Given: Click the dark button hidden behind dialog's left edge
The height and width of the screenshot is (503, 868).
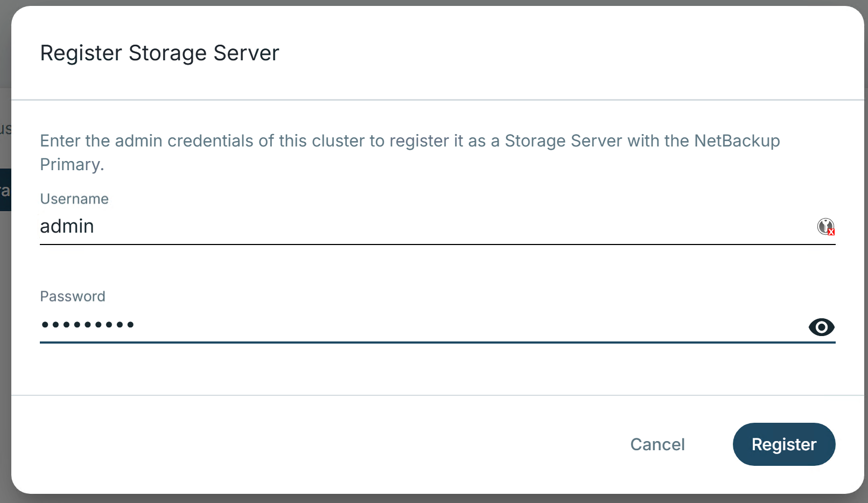Looking at the screenshot, I should point(5,190).
